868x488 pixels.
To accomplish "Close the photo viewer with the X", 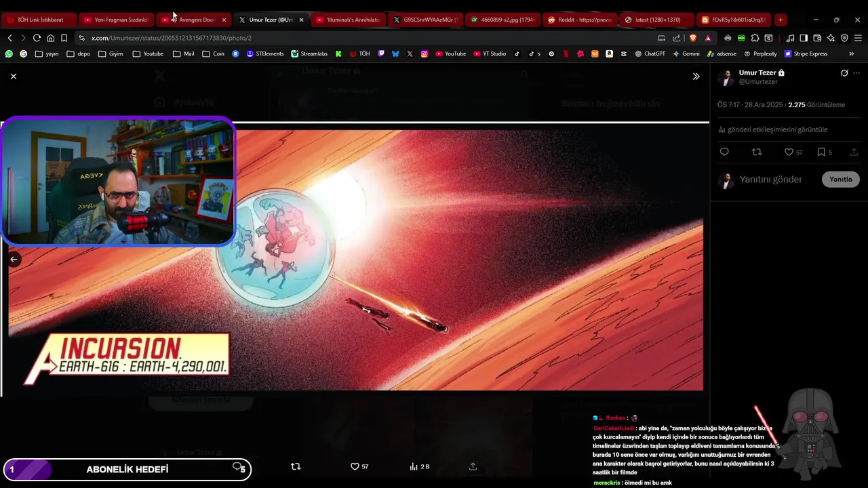I will pos(14,77).
